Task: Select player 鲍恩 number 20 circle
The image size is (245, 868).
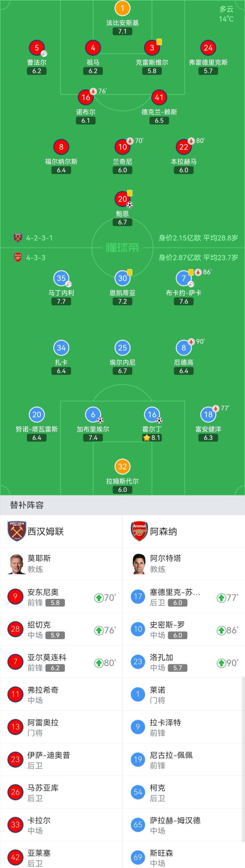Action: pos(122,199)
